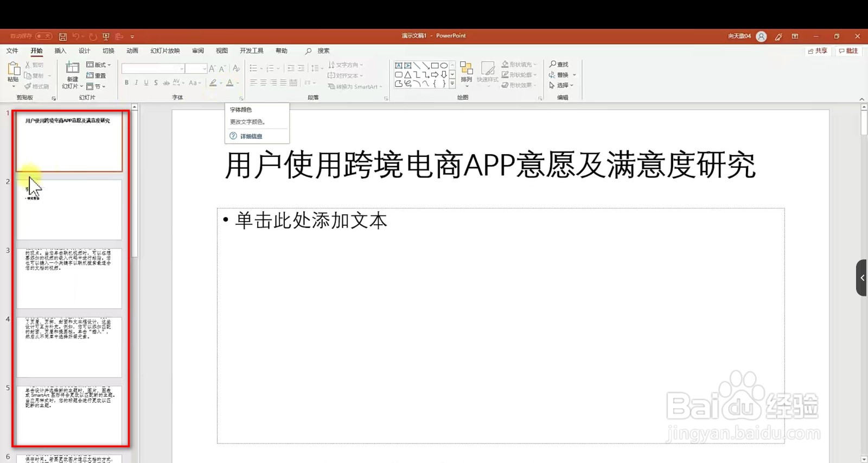Open the 选择 select dropdown
The width and height of the screenshot is (868, 463).
click(561, 85)
